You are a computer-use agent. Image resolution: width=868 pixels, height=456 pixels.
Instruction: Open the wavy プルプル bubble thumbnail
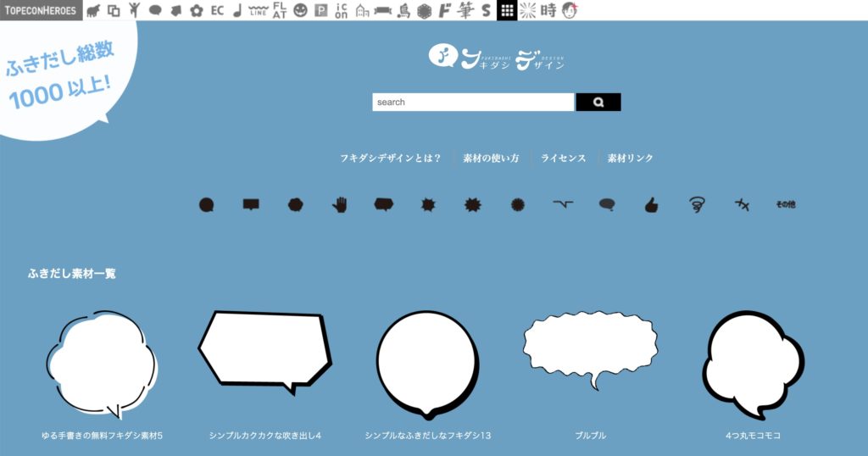click(x=590, y=350)
